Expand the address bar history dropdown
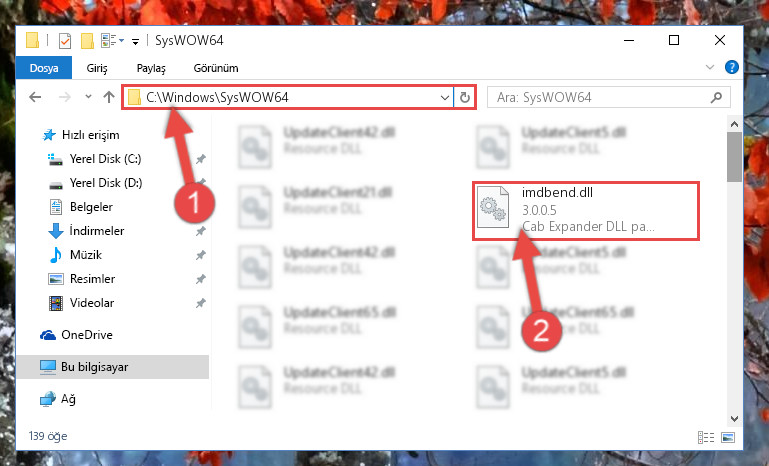 tap(444, 97)
